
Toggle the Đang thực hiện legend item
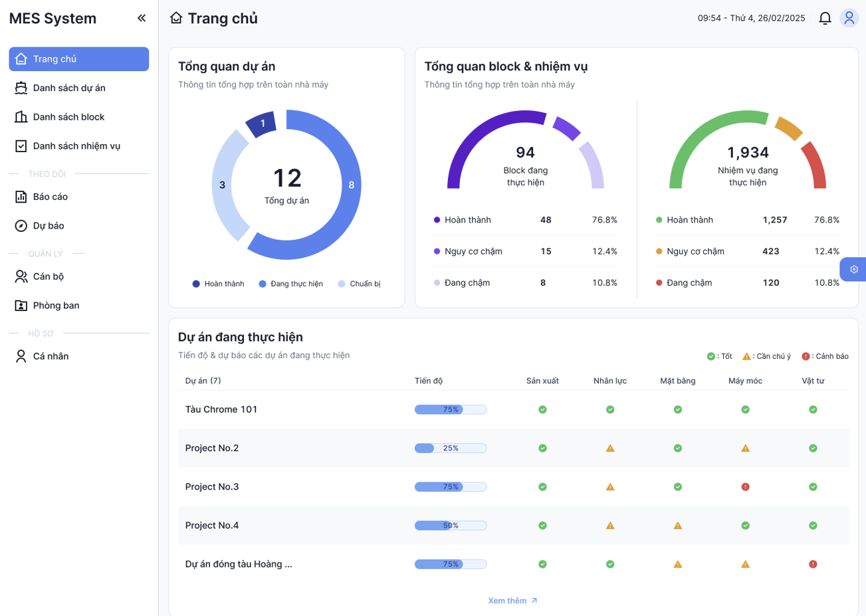(x=290, y=284)
